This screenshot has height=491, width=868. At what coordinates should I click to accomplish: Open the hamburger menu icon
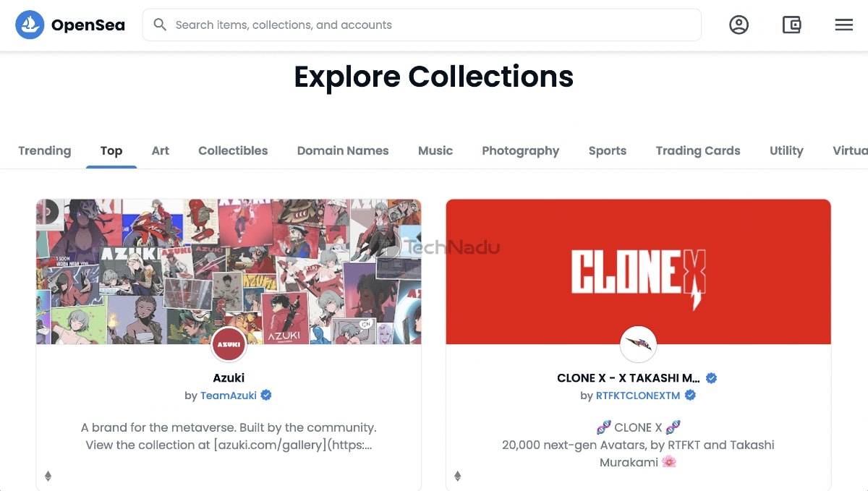(843, 25)
